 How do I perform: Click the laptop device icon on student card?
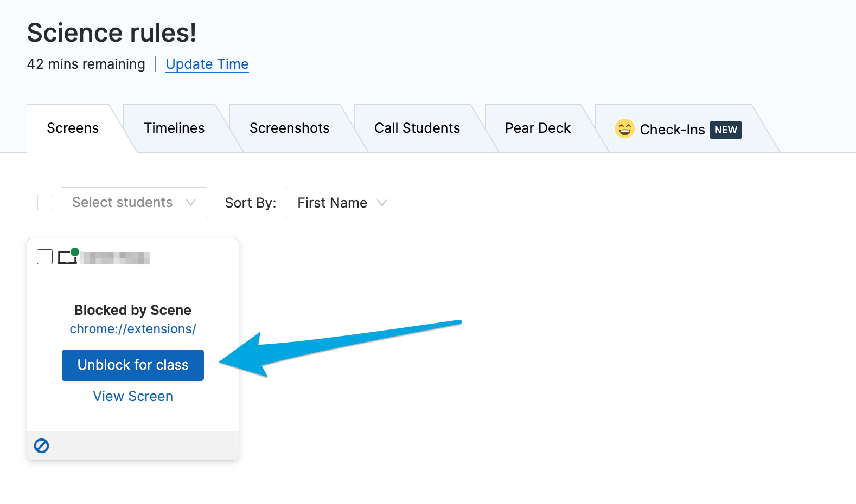pos(67,258)
